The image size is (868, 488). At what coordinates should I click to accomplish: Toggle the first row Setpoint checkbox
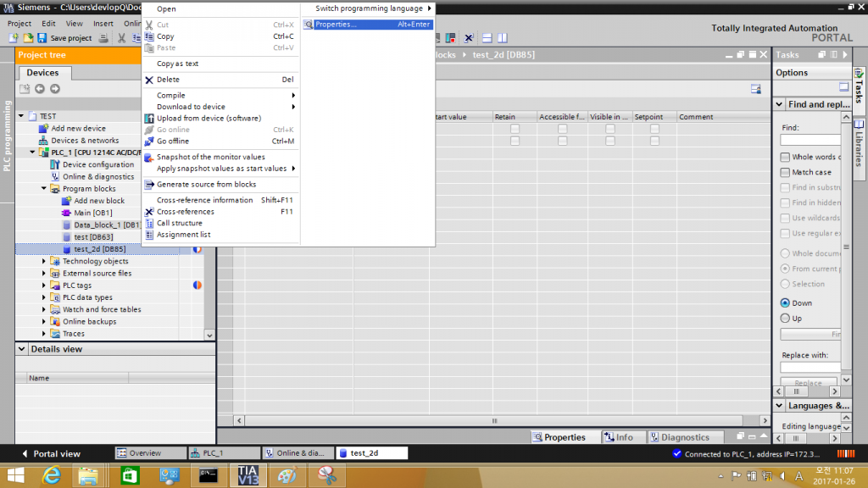coord(655,129)
